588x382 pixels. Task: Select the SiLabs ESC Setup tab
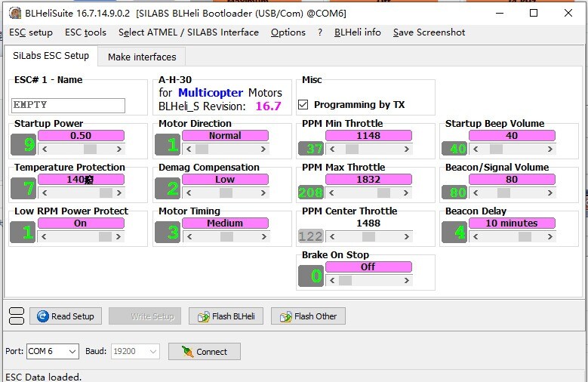click(51, 56)
